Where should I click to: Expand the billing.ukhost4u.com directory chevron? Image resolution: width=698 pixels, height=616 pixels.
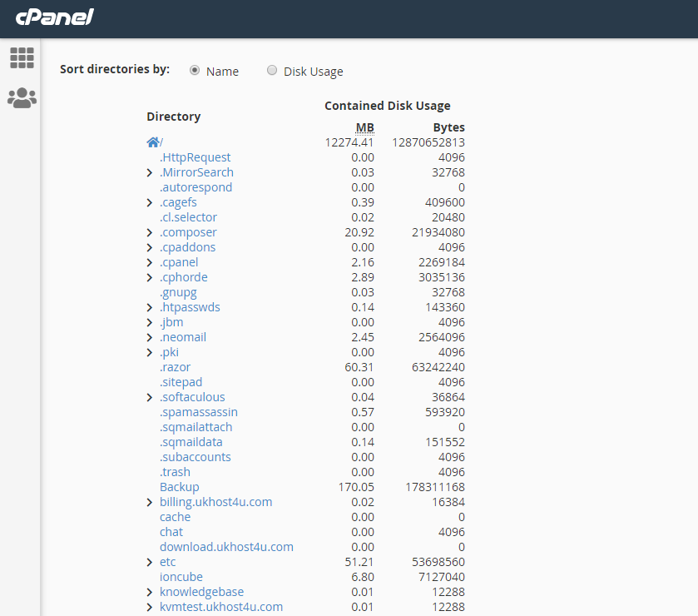(x=150, y=503)
